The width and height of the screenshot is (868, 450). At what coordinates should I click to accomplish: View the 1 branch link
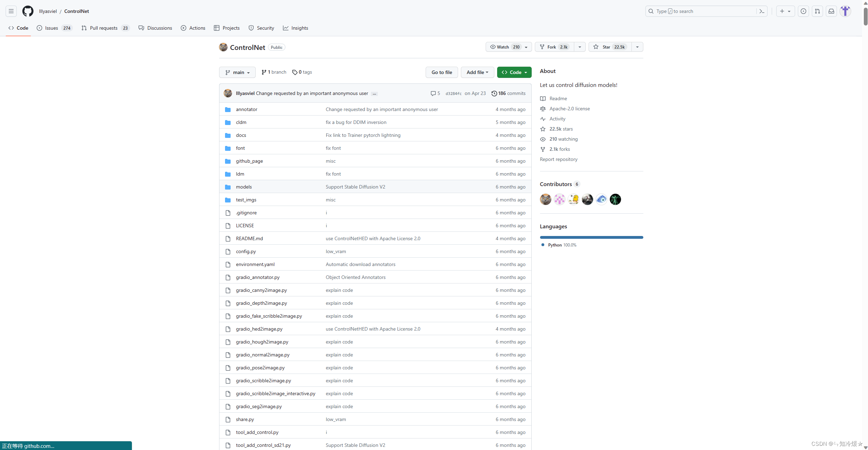coord(274,72)
